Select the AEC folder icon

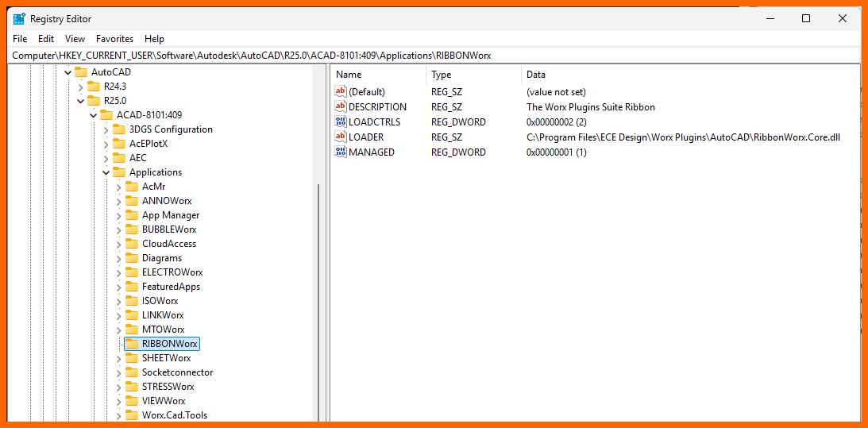119,158
